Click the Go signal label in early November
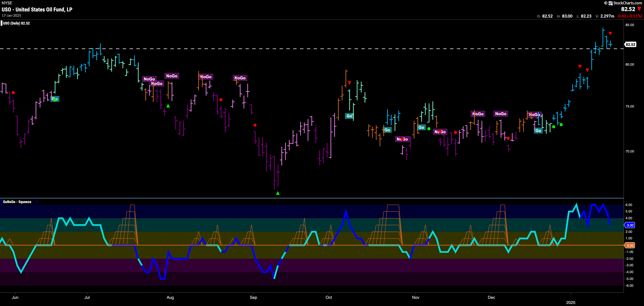This screenshot has height=306, width=644. pyautogui.click(x=421, y=127)
